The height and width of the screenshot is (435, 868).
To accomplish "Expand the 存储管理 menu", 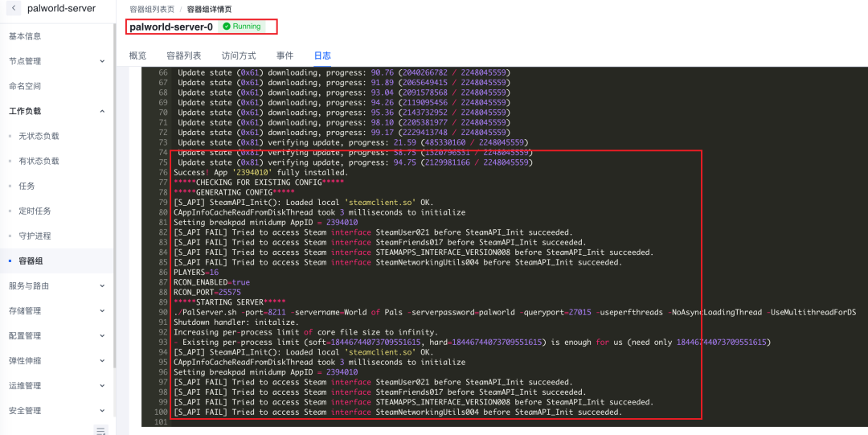I will click(101, 311).
